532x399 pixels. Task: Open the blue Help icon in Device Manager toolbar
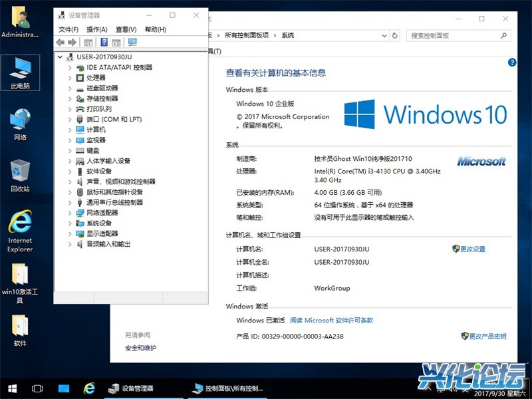104,42
